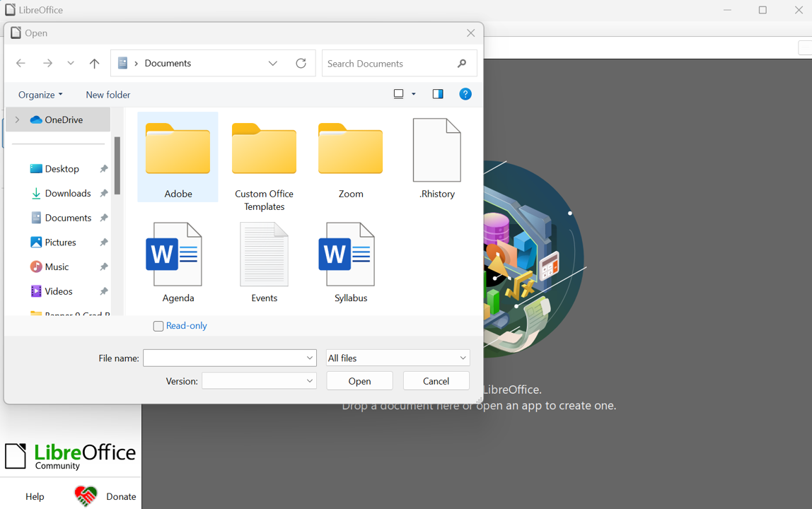Click the blue help question mark
Viewport: 812px width, 509px height.
[x=465, y=93]
